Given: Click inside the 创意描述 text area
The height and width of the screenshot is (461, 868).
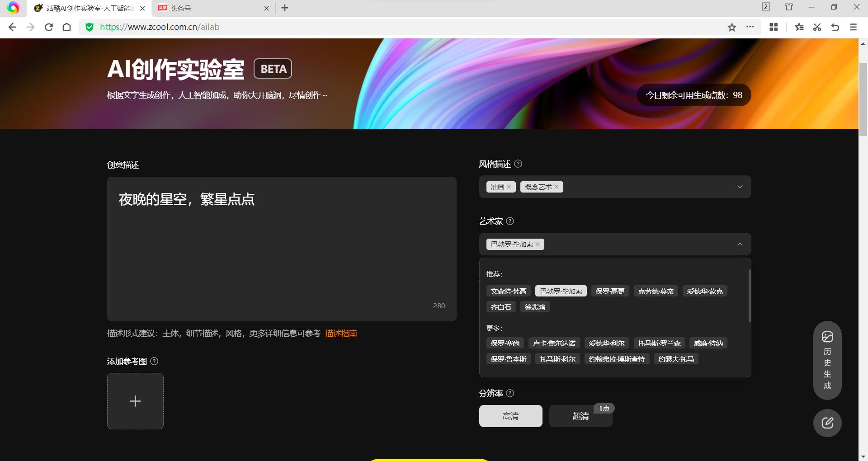Looking at the screenshot, I should [281, 249].
